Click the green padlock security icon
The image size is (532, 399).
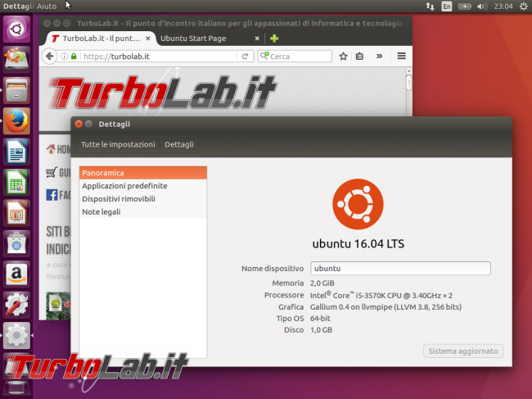click(74, 57)
